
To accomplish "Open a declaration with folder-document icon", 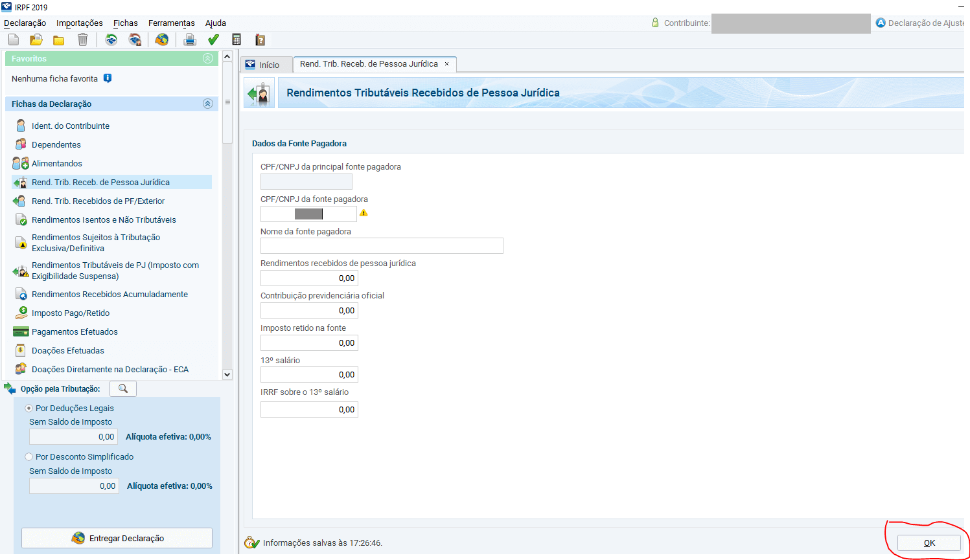I will pos(36,40).
